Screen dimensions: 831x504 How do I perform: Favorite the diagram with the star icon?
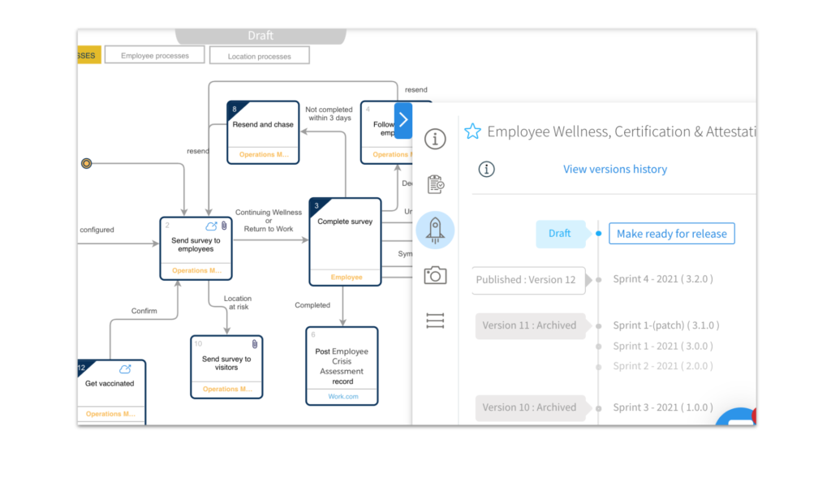pos(472,131)
